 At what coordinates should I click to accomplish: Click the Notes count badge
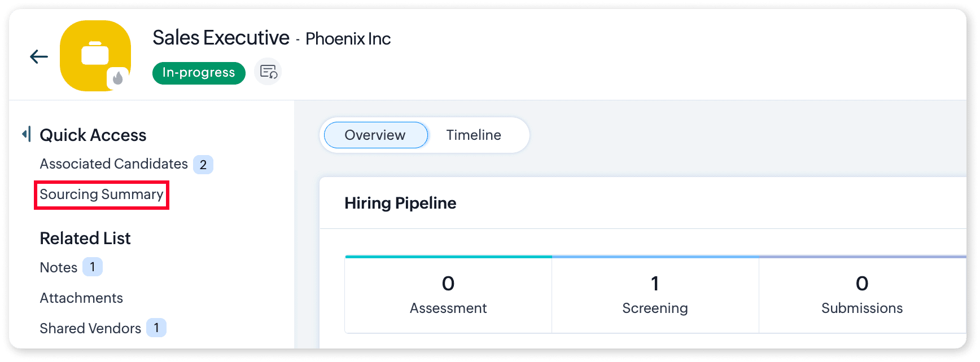[93, 267]
